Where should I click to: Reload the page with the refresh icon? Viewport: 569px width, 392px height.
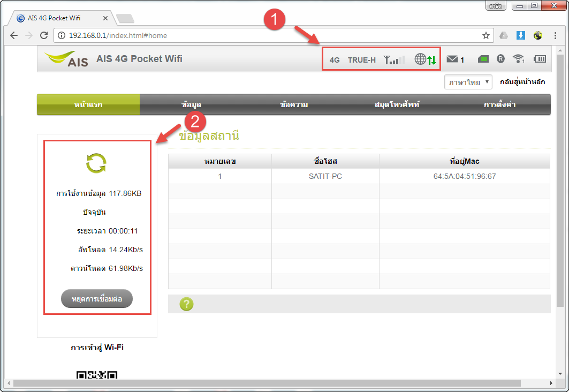(44, 35)
